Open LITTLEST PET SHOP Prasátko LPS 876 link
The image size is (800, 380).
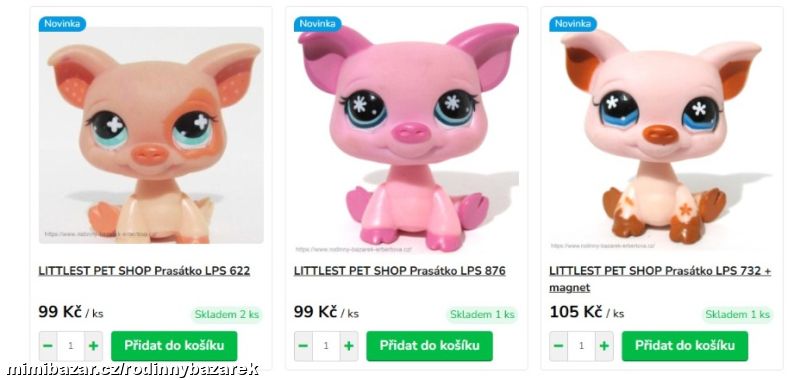[399, 271]
